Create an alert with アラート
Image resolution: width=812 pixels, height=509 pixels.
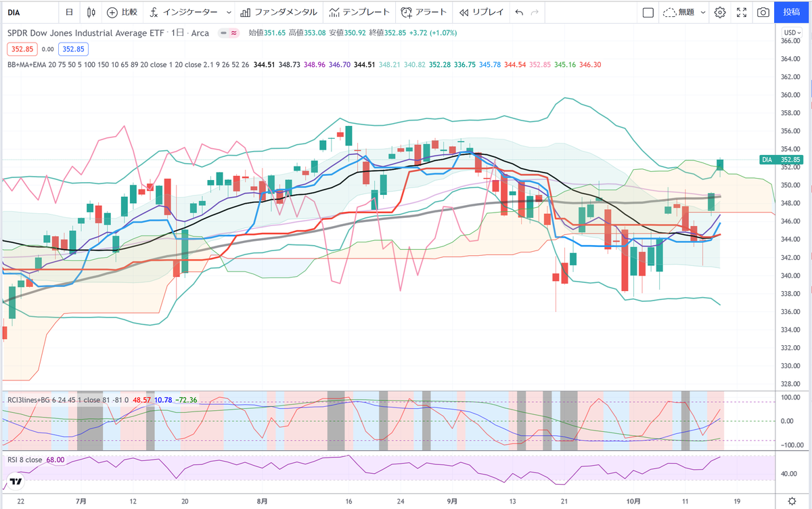(424, 12)
